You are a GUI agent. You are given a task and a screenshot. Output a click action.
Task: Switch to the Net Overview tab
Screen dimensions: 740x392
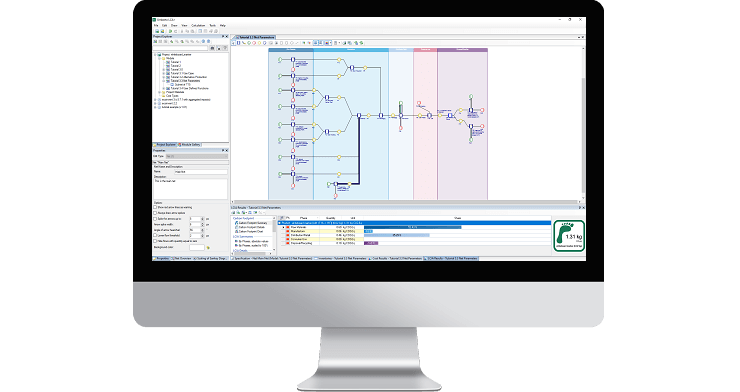pos(181,259)
